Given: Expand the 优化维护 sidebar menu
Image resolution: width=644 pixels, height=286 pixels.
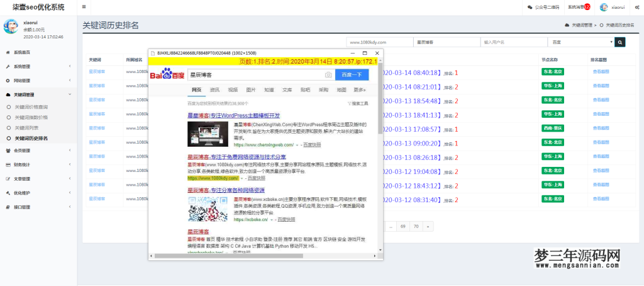Looking at the screenshot, I should pyautogui.click(x=38, y=193).
